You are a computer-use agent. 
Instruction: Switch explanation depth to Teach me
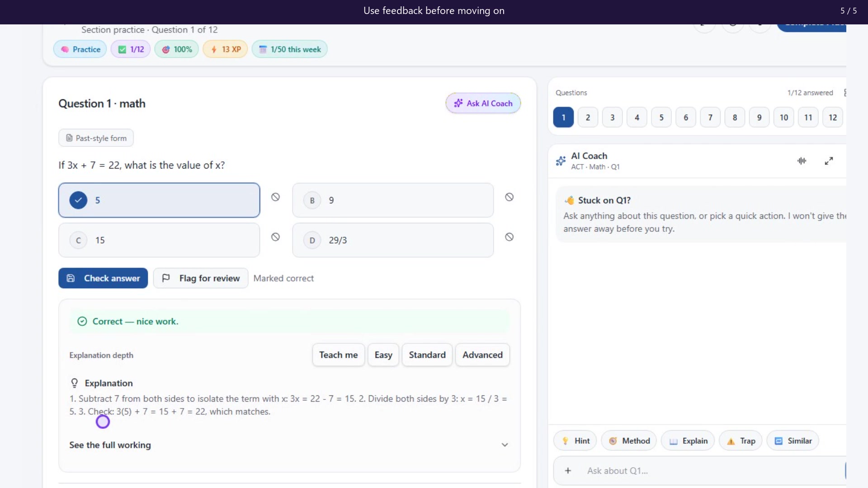point(338,355)
